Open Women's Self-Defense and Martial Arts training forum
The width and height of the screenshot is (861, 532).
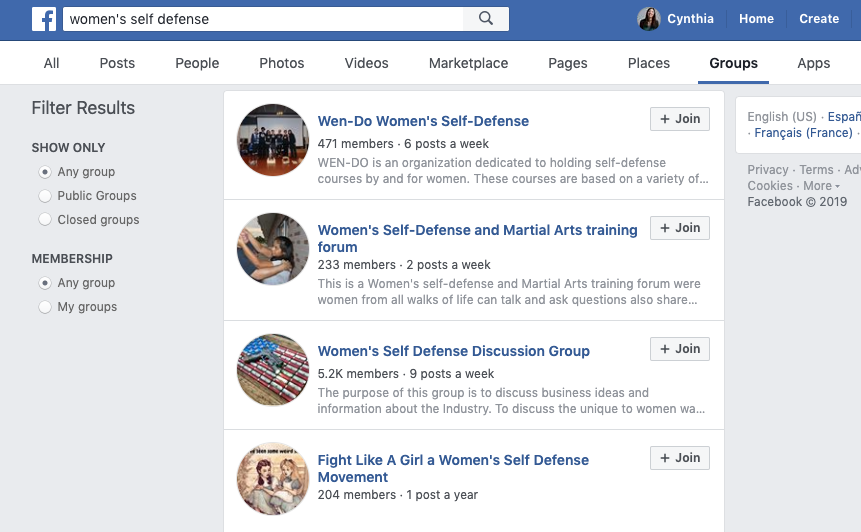coord(477,238)
